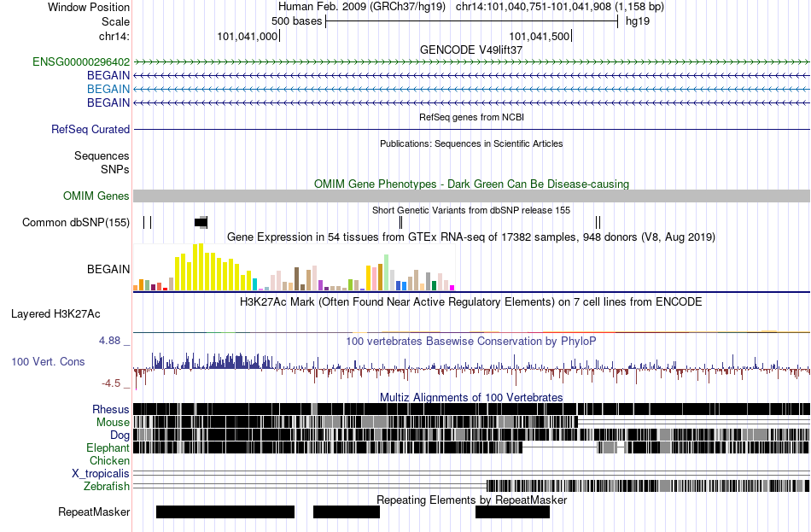
Task: Click the Rhesus alignment blocks row
Action: coord(471,409)
